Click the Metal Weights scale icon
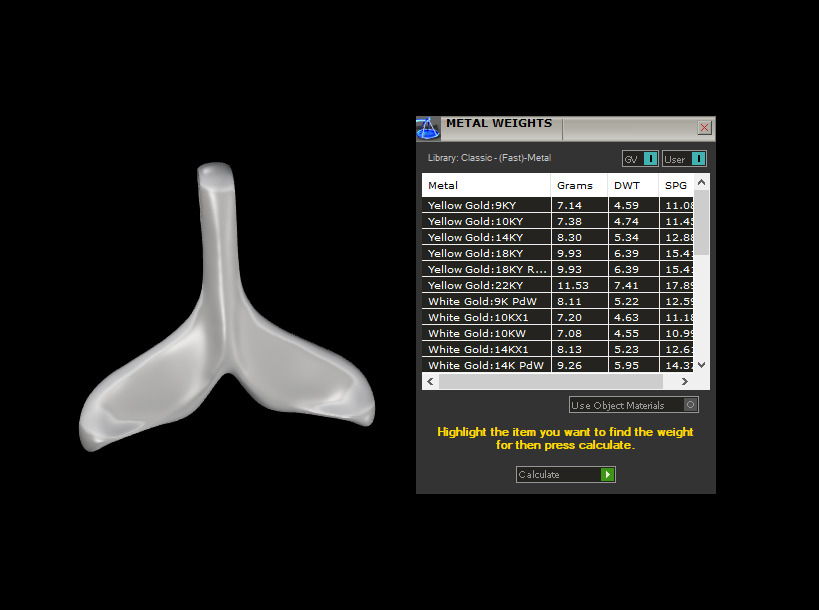 [428, 128]
